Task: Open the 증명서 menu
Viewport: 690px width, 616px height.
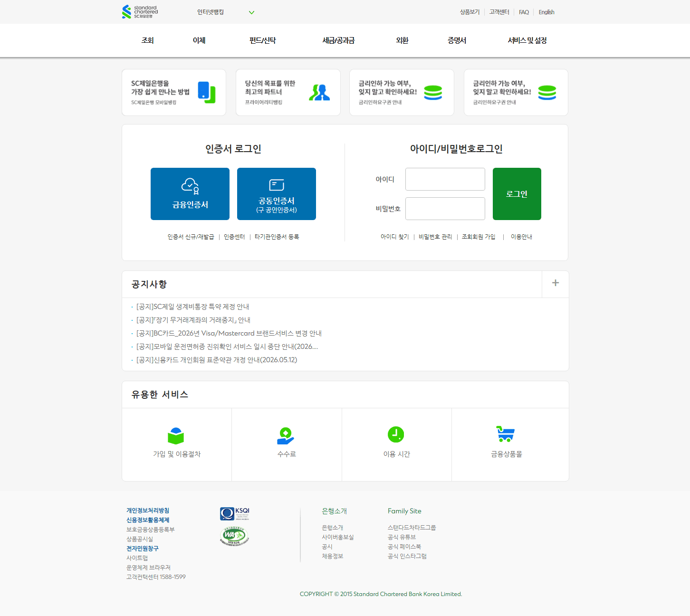Action: [456, 40]
